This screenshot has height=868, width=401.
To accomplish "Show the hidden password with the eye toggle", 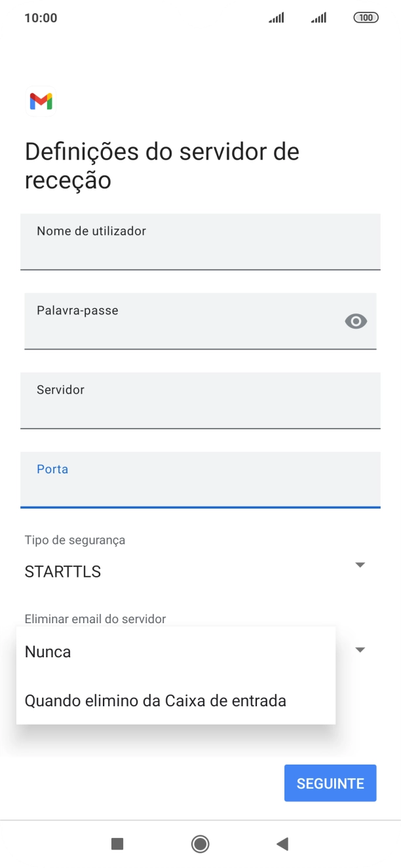I will [x=356, y=321].
